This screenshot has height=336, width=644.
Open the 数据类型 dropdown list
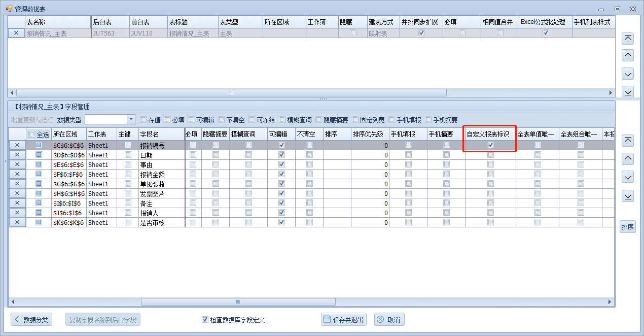click(131, 119)
